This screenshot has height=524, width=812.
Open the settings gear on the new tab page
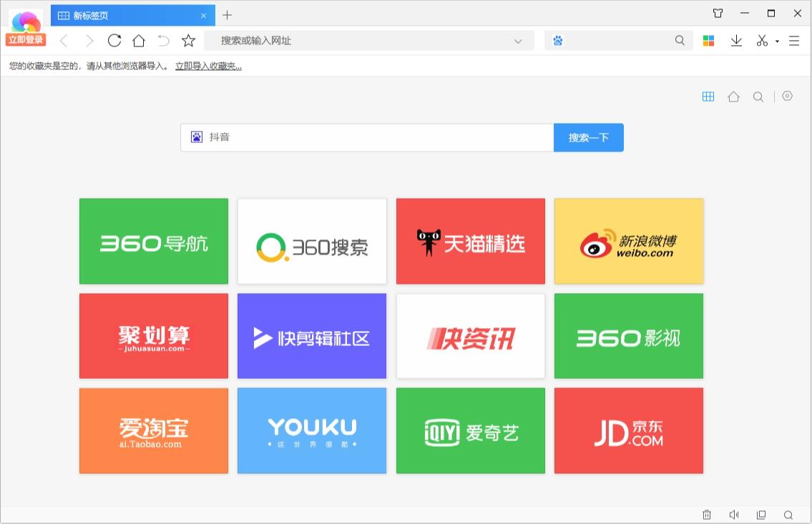tap(787, 96)
